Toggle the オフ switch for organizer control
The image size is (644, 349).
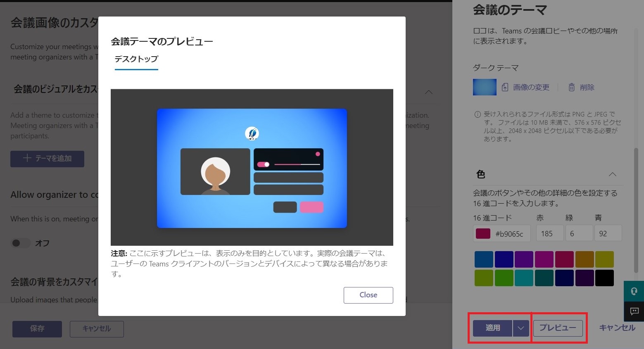(x=20, y=243)
